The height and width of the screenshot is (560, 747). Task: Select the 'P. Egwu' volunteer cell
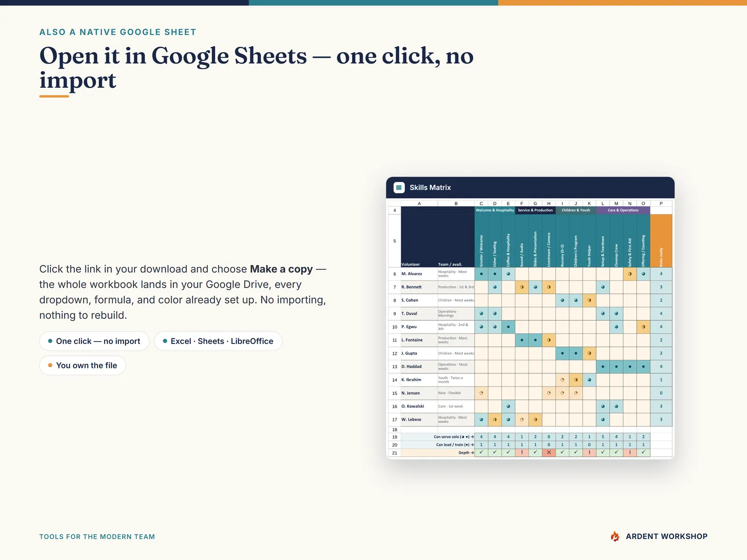click(x=419, y=327)
